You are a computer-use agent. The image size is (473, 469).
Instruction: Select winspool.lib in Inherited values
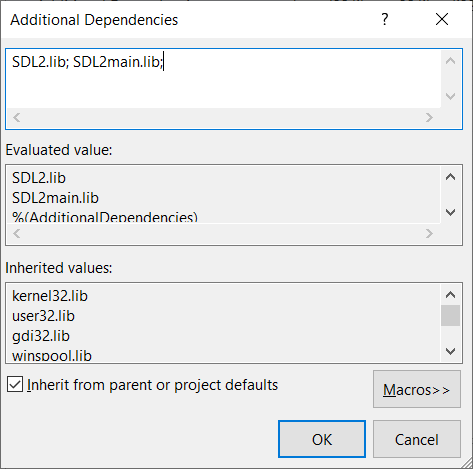pyautogui.click(x=52, y=356)
